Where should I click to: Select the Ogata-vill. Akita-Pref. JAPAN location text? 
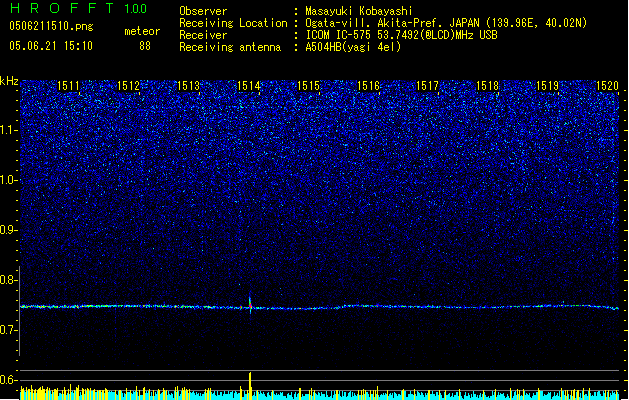pos(446,23)
